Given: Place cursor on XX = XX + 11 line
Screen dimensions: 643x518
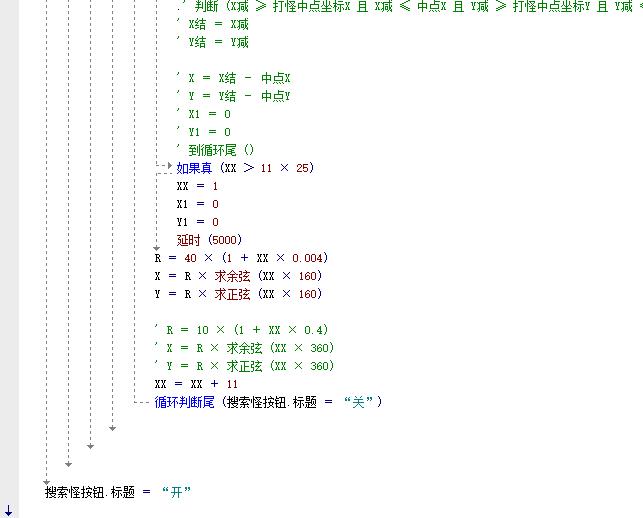Looking at the screenshot, I should (x=196, y=384).
